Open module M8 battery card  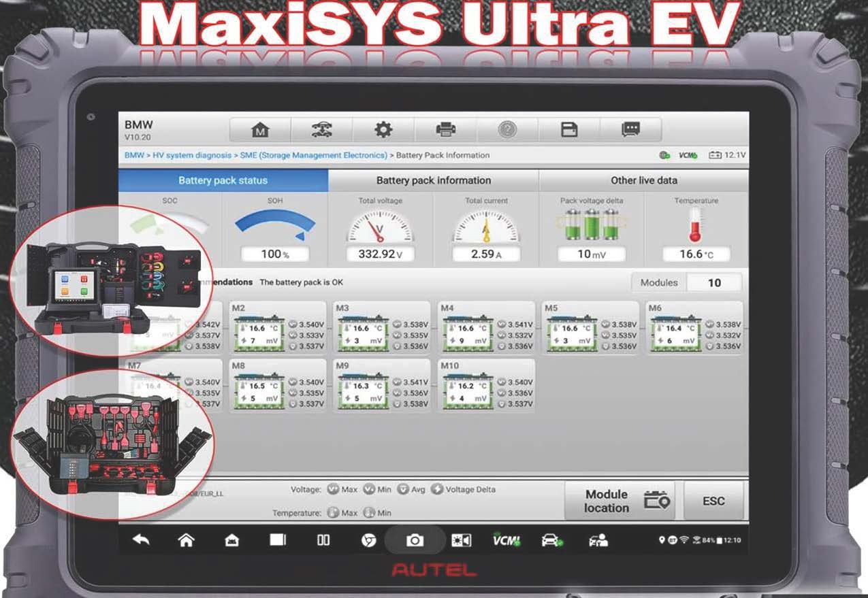[277, 385]
